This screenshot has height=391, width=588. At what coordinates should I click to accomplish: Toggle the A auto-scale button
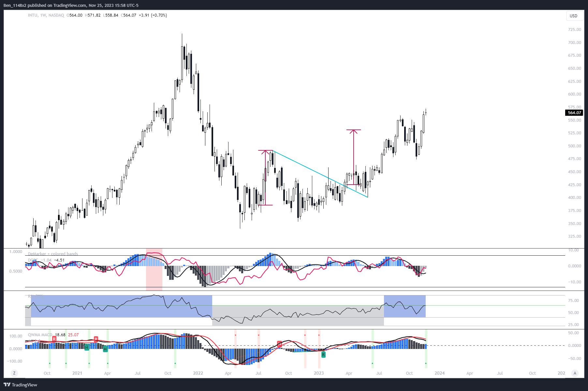click(575, 373)
